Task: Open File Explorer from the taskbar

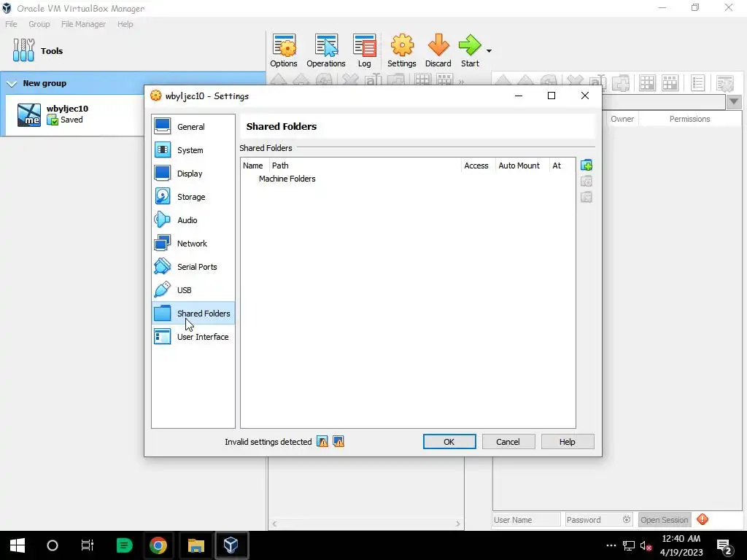Action: tap(196, 545)
